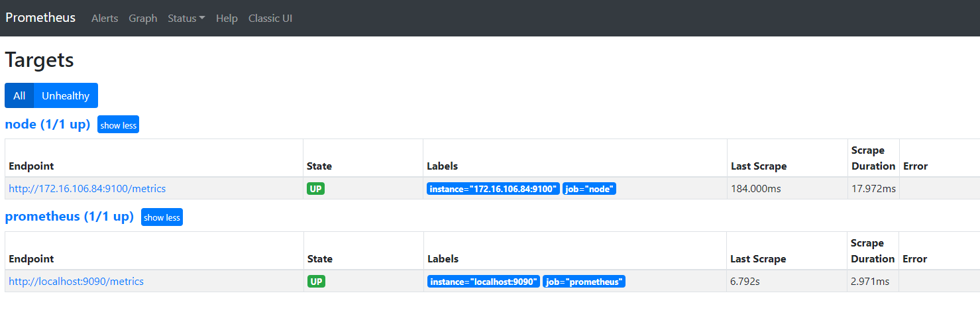
Task: Click the Targets page heading
Action: (x=39, y=60)
